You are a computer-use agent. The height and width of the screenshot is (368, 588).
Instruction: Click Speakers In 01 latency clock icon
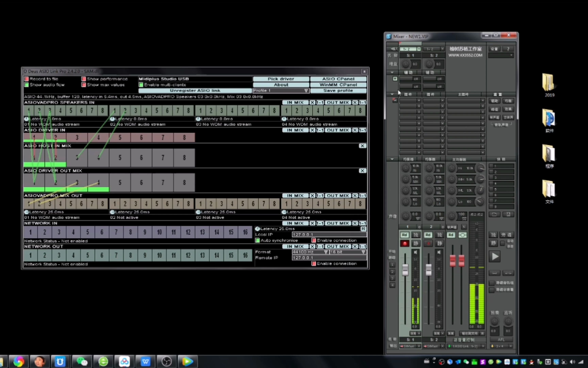(x=26, y=119)
